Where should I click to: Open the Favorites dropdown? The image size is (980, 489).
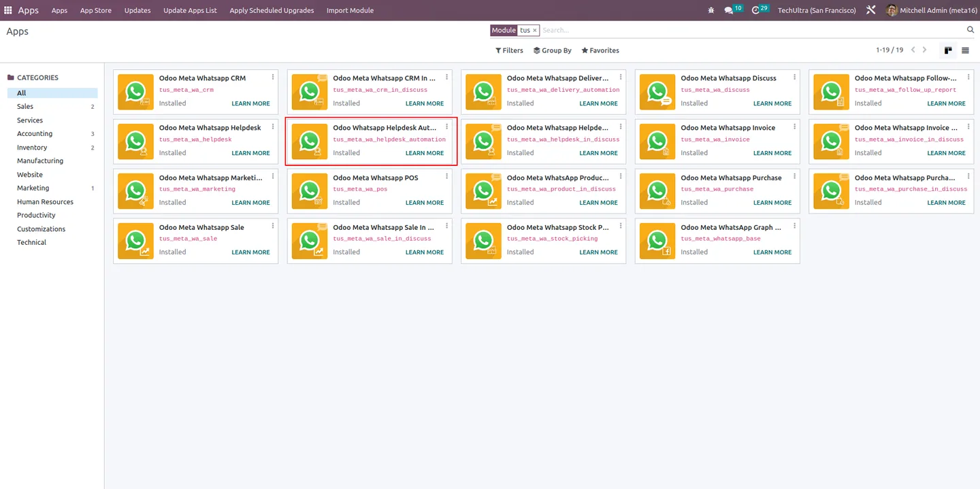click(x=600, y=50)
